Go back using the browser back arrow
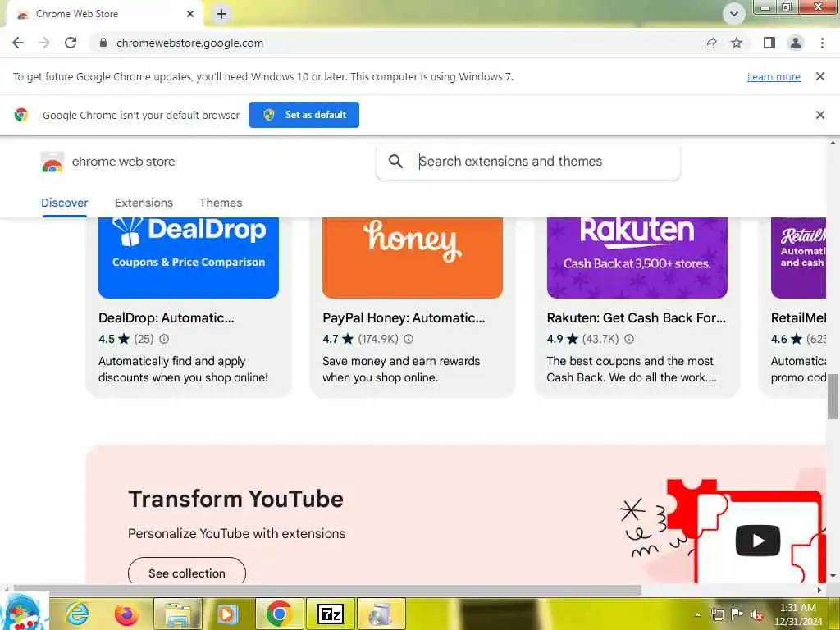This screenshot has height=630, width=840. click(x=18, y=43)
